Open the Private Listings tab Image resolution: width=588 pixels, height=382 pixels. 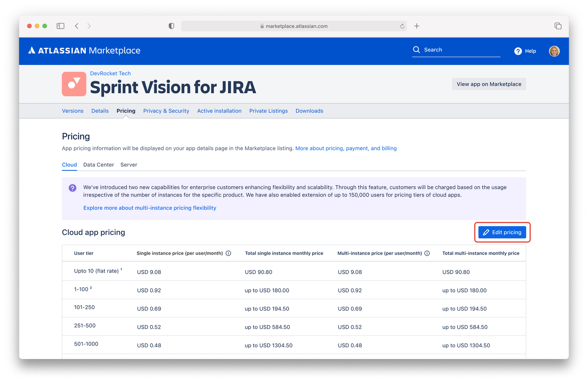[x=268, y=111]
